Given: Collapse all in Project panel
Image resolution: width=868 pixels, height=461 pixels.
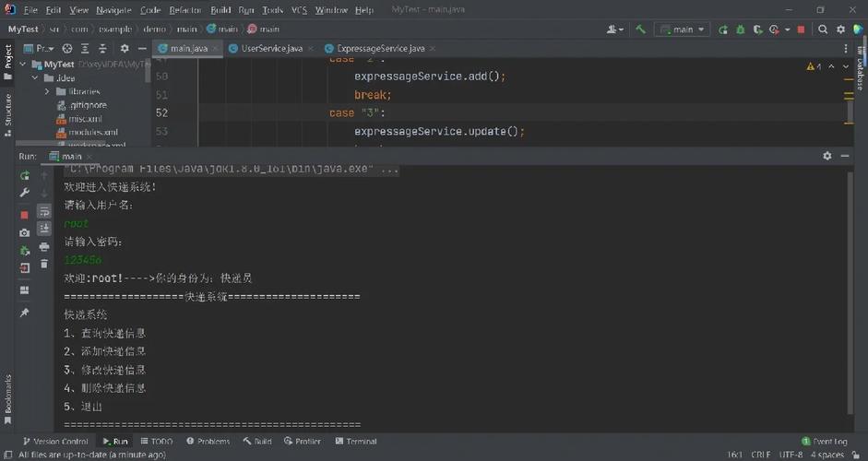Looking at the screenshot, I should pos(102,49).
